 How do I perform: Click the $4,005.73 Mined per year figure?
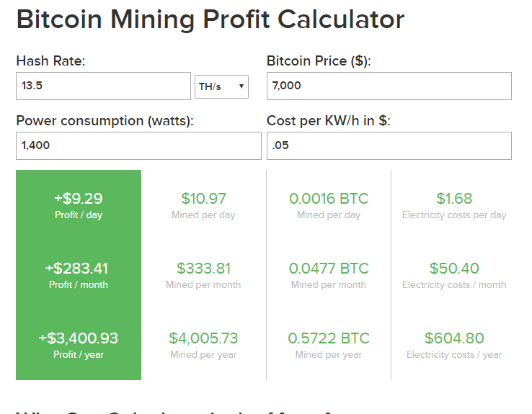[203, 338]
